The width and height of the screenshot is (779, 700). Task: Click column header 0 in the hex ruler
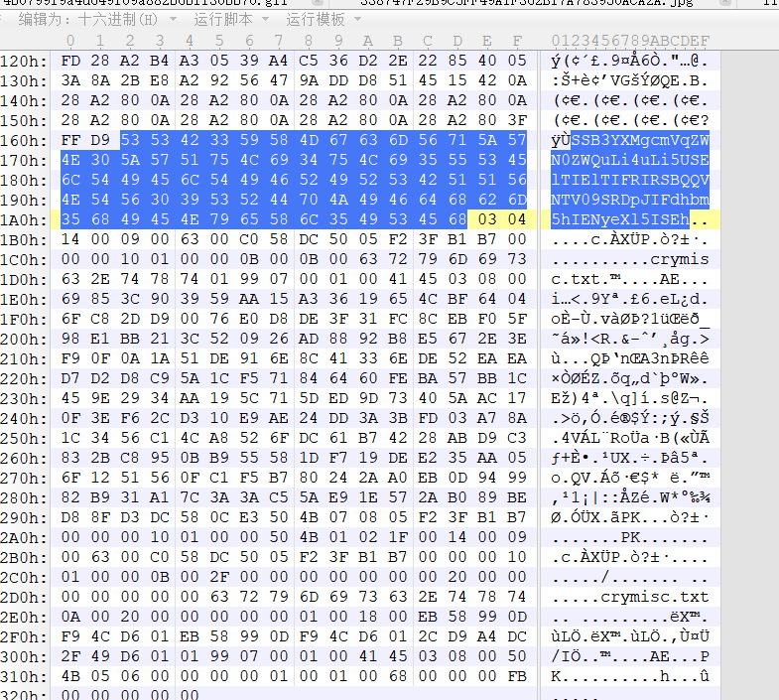(x=69, y=40)
